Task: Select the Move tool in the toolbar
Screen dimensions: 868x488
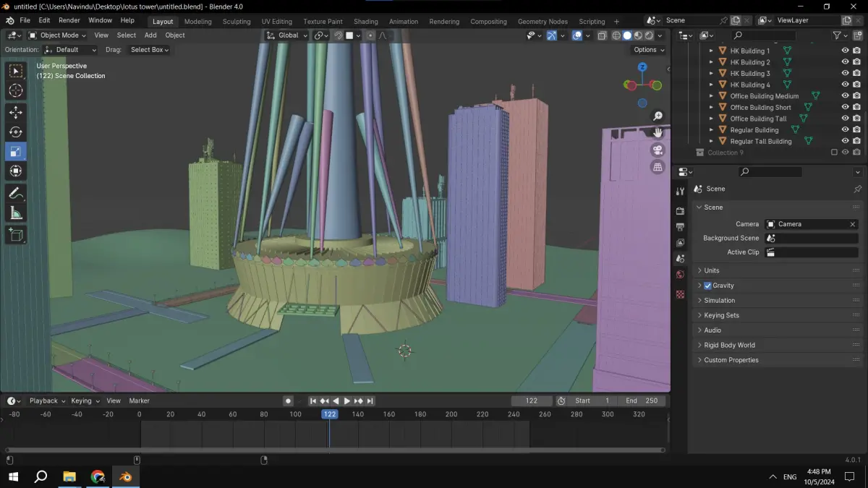Action: 15,112
